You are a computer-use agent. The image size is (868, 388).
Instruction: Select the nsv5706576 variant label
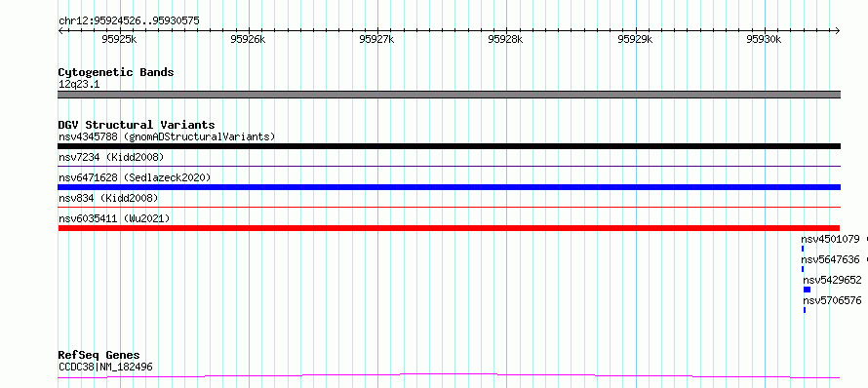(832, 300)
